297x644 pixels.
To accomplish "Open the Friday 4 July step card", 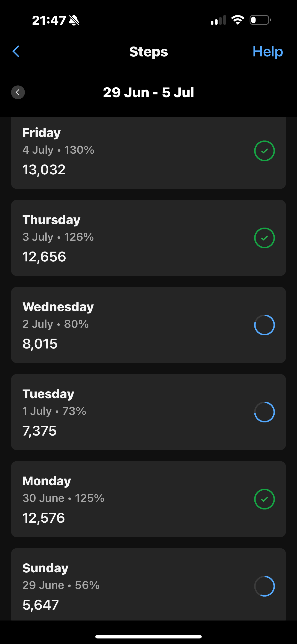I will (x=148, y=153).
